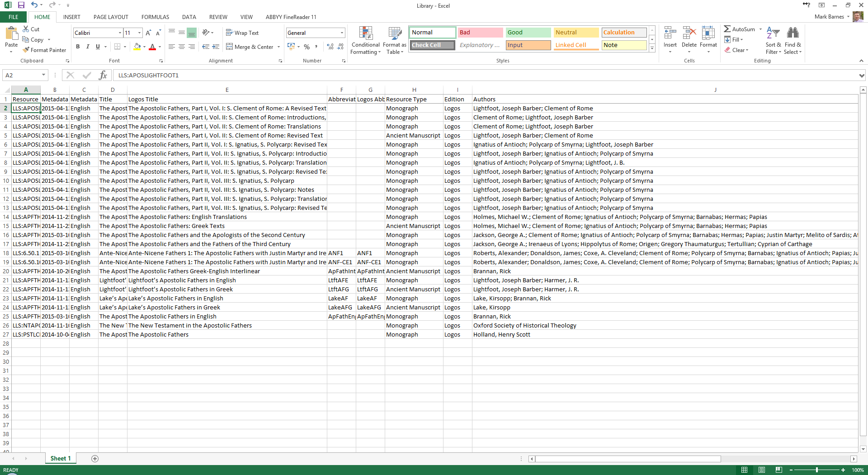Viewport: 868px width, 475px height.
Task: Click Merge & Center
Action: pyautogui.click(x=250, y=47)
